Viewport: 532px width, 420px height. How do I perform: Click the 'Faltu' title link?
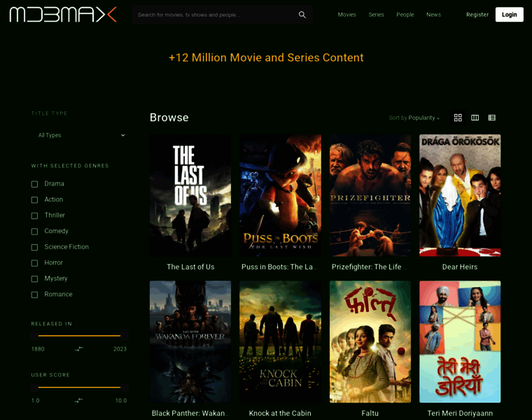coord(370,413)
